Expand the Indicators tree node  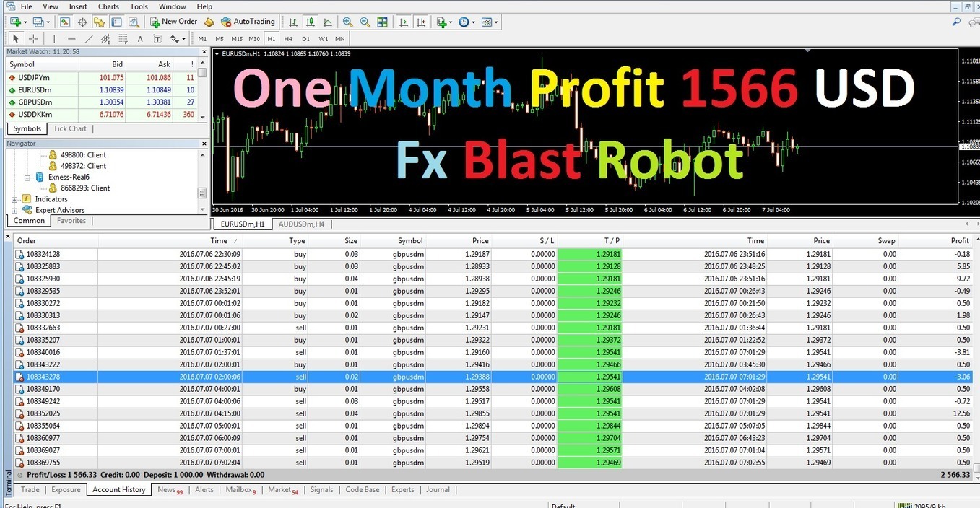pyautogui.click(x=15, y=199)
